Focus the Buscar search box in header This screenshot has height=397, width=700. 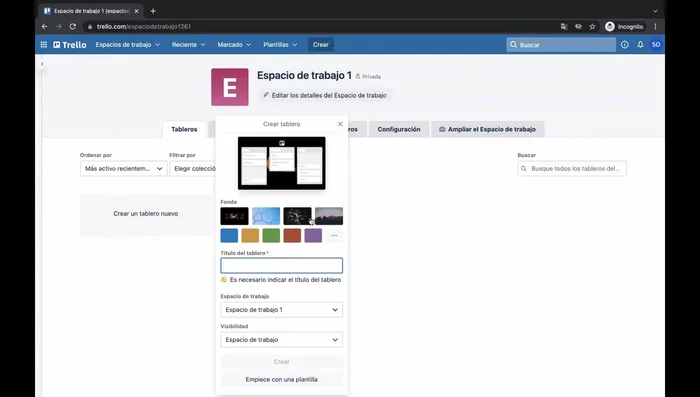561,45
